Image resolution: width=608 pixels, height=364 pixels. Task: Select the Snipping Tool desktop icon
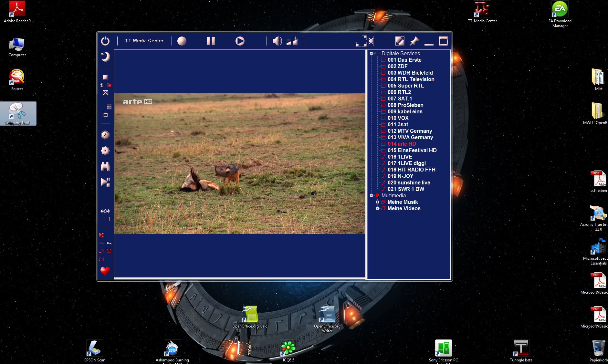(x=18, y=114)
